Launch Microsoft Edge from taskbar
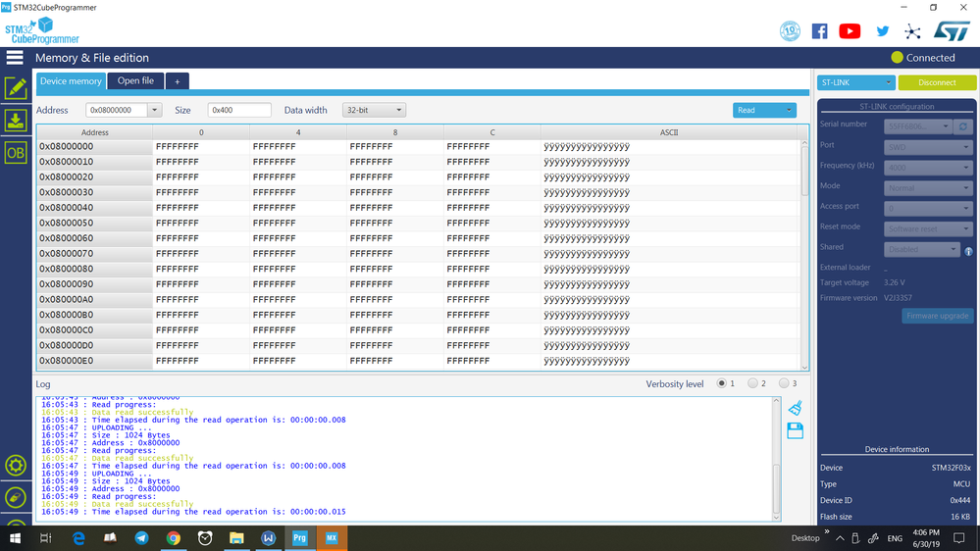This screenshot has height=551, width=980. tap(78, 538)
